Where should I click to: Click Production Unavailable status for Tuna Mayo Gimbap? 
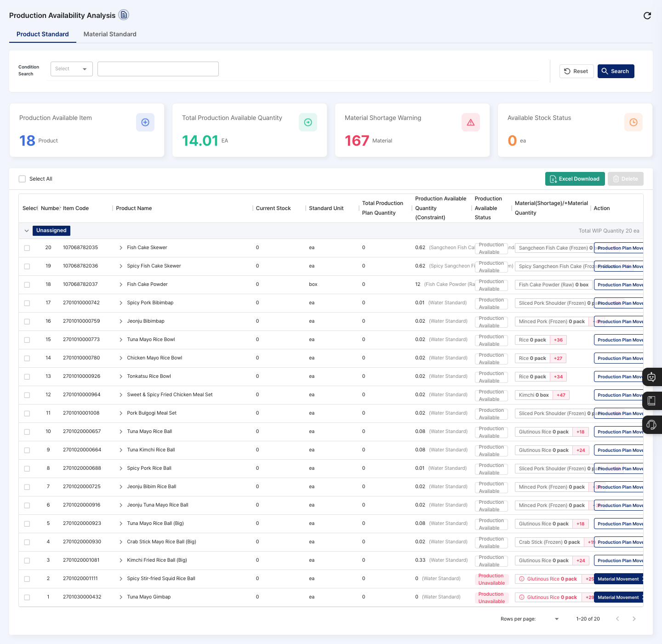click(x=491, y=598)
